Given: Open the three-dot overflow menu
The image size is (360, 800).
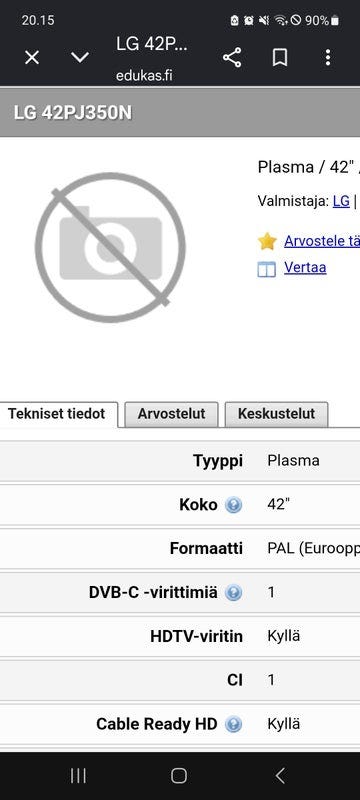Looking at the screenshot, I should pyautogui.click(x=328, y=58).
